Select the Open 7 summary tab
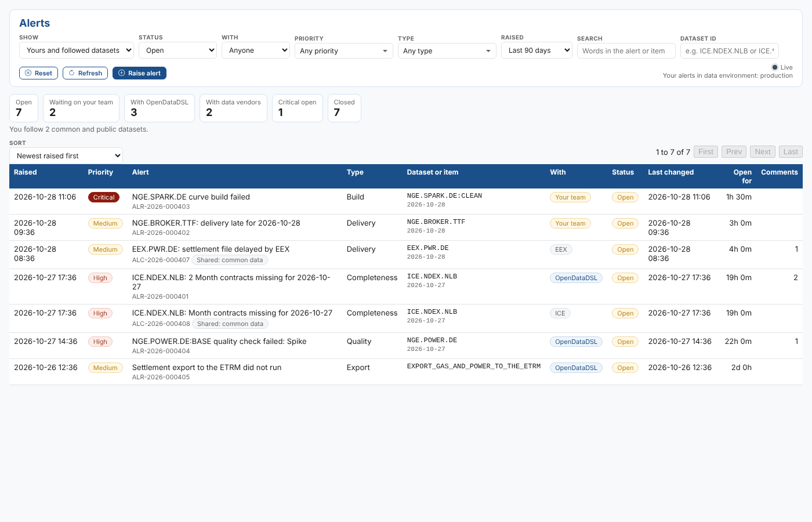This screenshot has height=522, width=812. point(24,108)
